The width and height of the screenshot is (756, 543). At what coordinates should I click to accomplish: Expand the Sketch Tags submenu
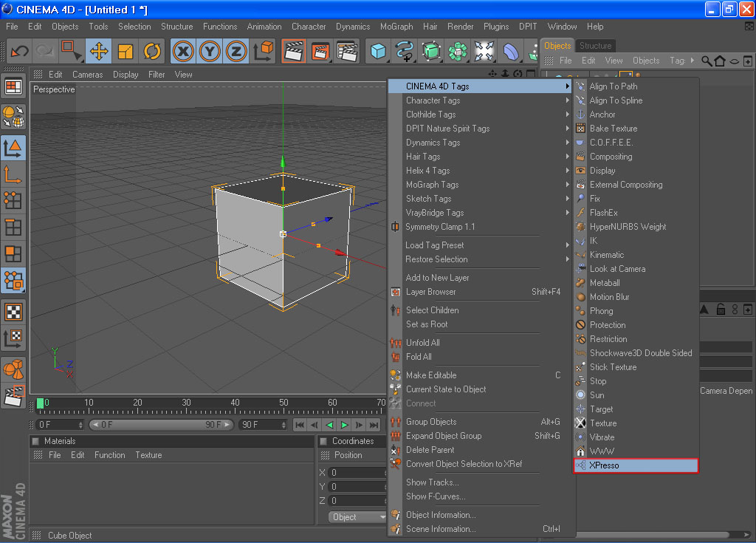pyautogui.click(x=481, y=199)
